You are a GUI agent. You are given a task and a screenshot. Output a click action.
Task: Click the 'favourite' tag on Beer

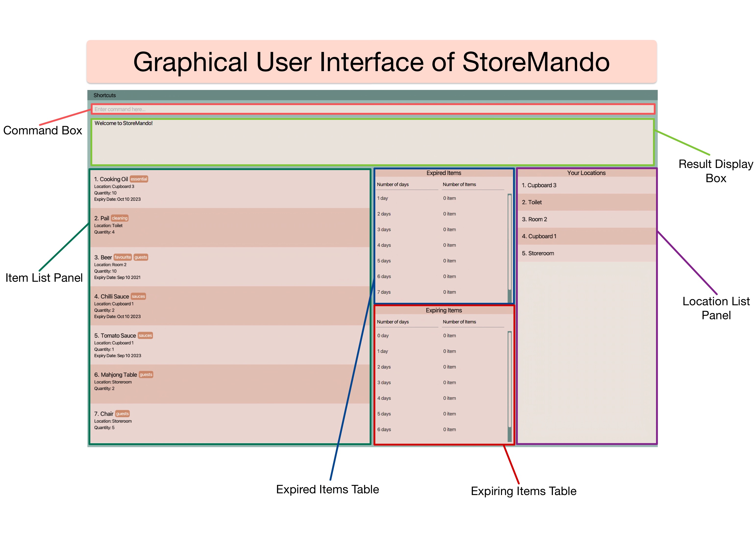coord(123,257)
